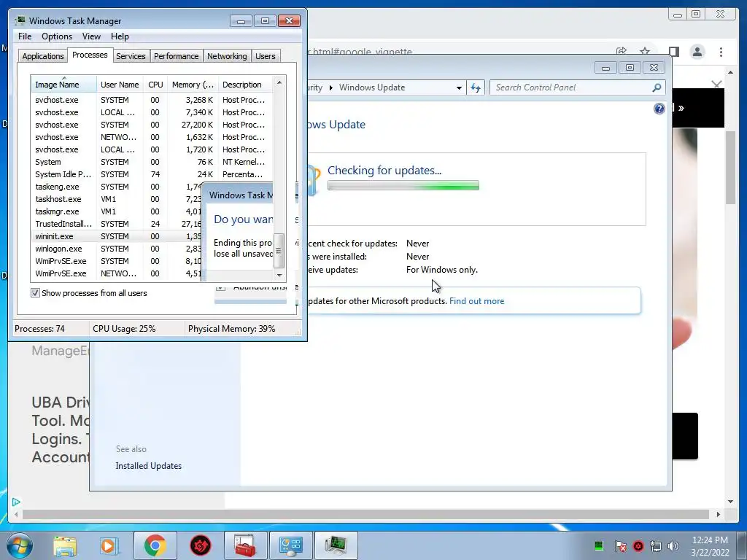Image resolution: width=747 pixels, height=560 pixels.
Task: Open the Windows Start menu orb
Action: (x=19, y=545)
